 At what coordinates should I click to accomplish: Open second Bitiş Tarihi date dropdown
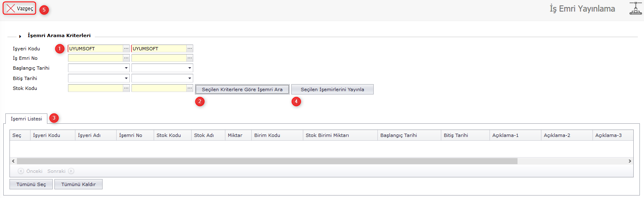(190, 78)
